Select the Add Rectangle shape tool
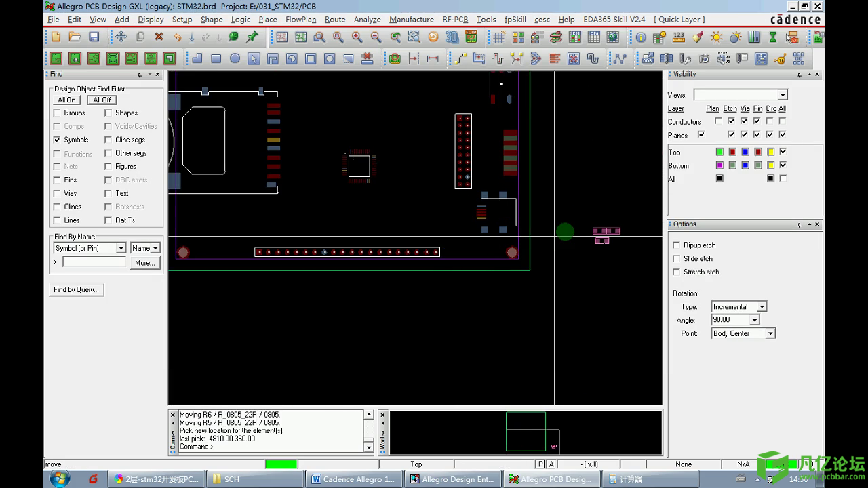The width and height of the screenshot is (868, 488). [x=216, y=58]
